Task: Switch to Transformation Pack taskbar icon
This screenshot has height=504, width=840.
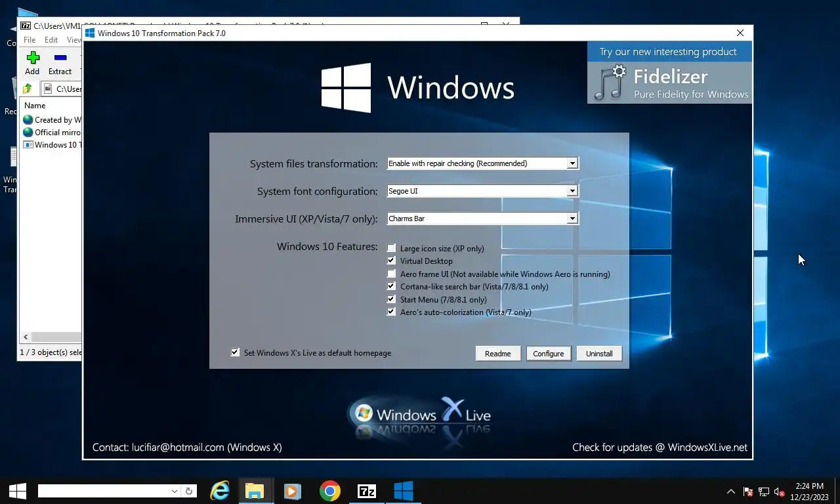Action: click(404, 491)
